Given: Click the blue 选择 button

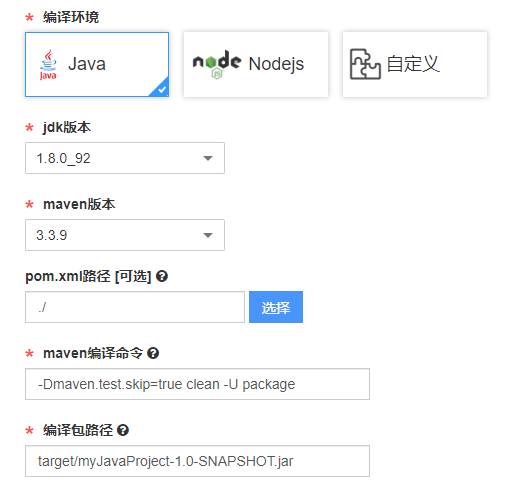Looking at the screenshot, I should tap(276, 307).
